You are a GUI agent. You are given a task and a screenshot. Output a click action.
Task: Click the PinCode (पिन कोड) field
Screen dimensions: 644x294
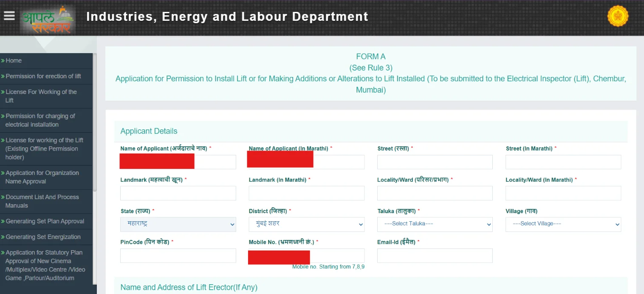tap(178, 256)
